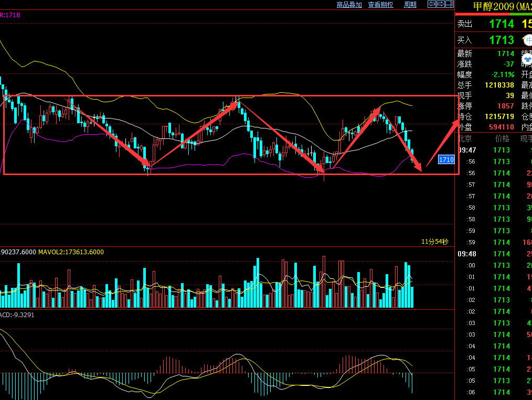Screen dimensions: 532x400
Task: Click the 价格 column header
Action: point(502,138)
